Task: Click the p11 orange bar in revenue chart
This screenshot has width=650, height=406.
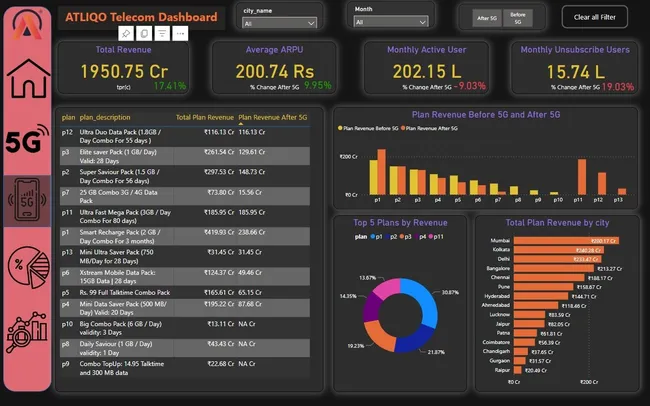Action: pyautogui.click(x=582, y=177)
